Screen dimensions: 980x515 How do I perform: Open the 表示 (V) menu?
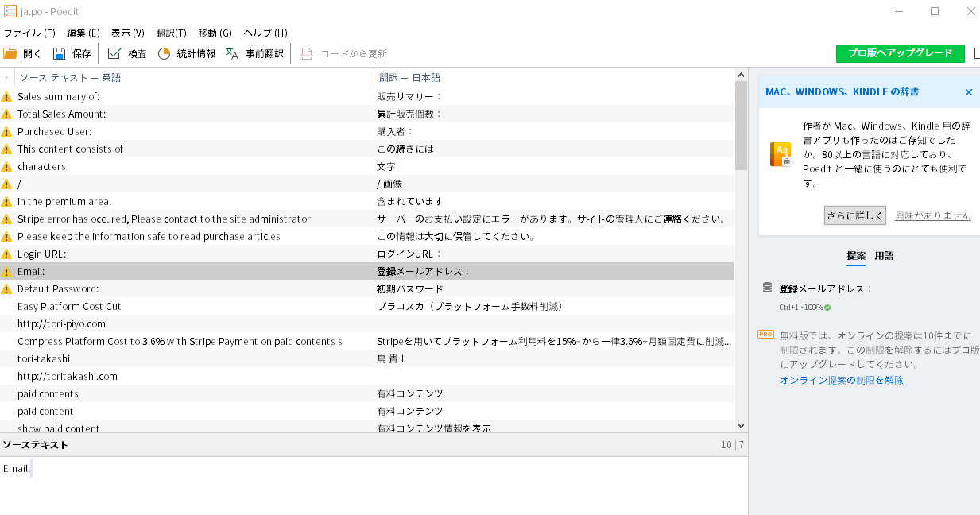127,33
